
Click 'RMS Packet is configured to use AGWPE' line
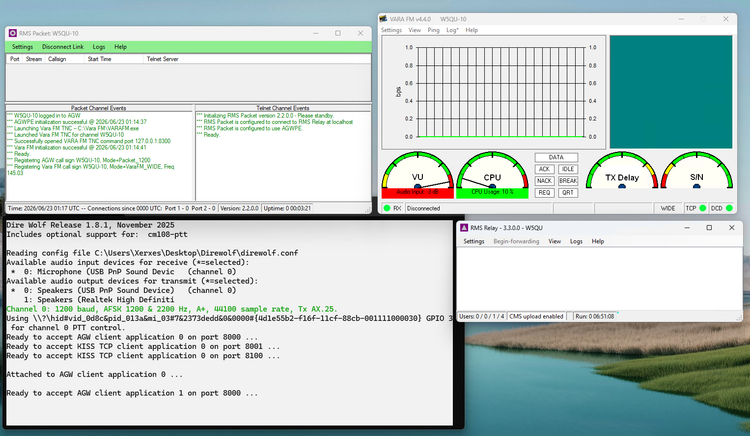click(249, 129)
